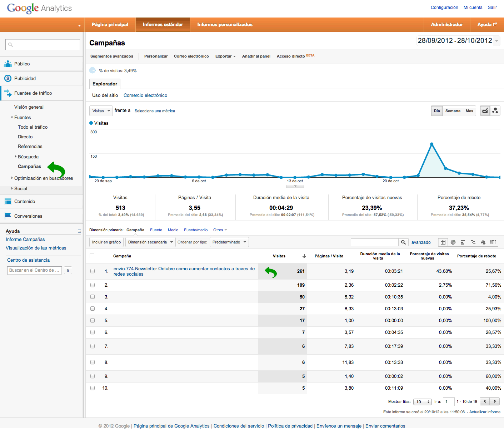Screen dimensions: 504x434
Task: Go to next page of rows
Action: pyautogui.click(x=495, y=401)
